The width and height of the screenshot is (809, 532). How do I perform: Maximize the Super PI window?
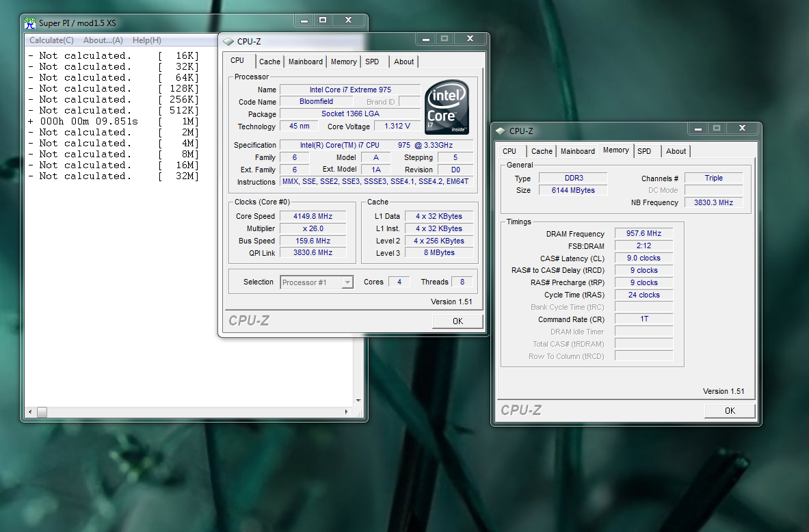point(323,21)
